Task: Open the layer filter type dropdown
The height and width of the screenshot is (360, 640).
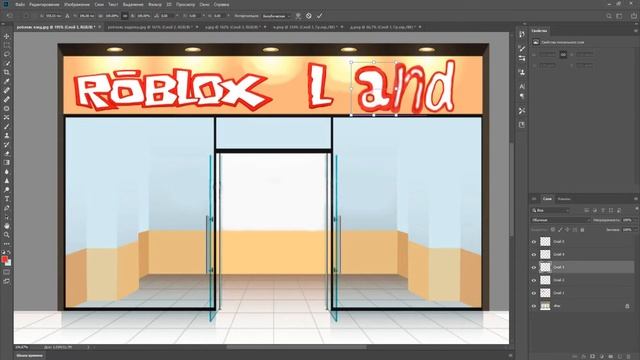Action: 550,210
